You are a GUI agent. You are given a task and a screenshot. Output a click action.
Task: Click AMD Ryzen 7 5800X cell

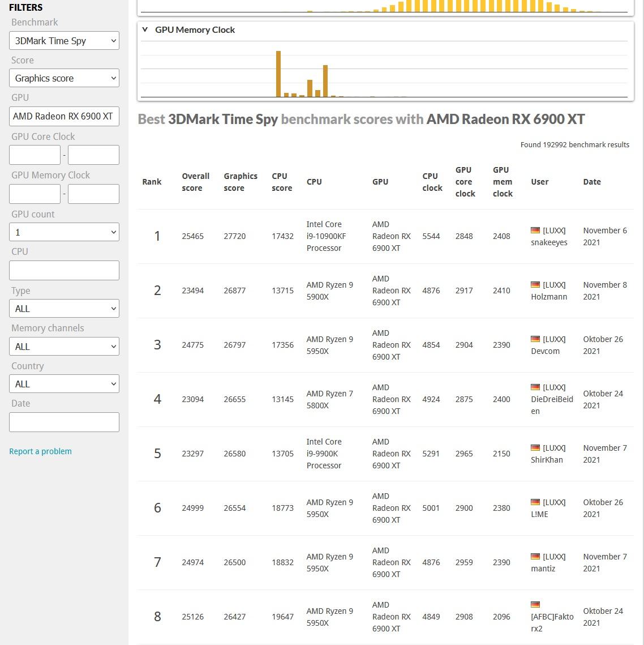tap(329, 399)
